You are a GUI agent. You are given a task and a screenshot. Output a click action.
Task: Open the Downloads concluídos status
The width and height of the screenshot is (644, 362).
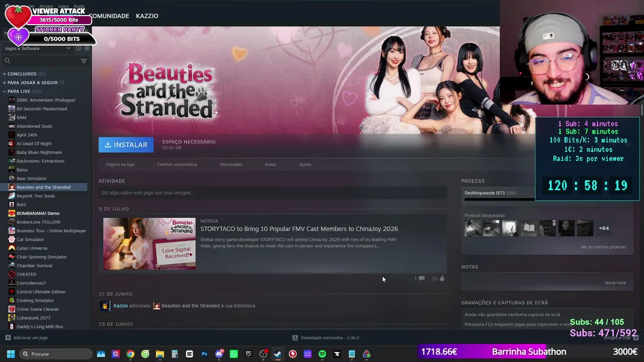pyautogui.click(x=326, y=338)
